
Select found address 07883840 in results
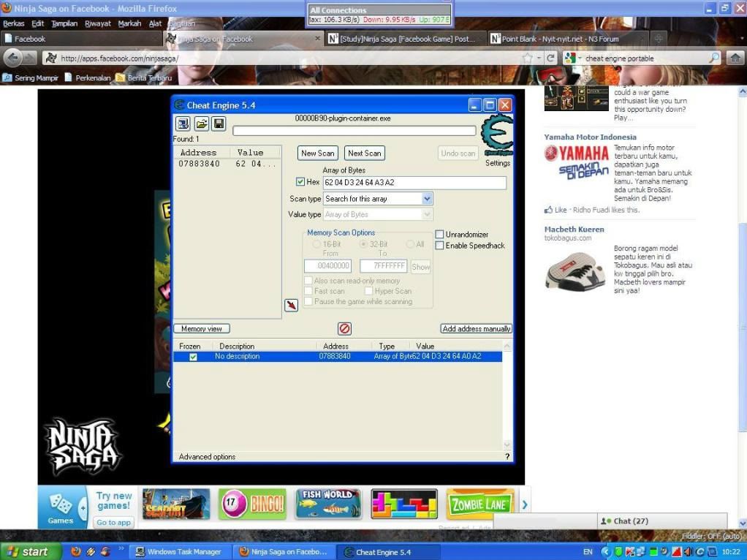point(227,164)
